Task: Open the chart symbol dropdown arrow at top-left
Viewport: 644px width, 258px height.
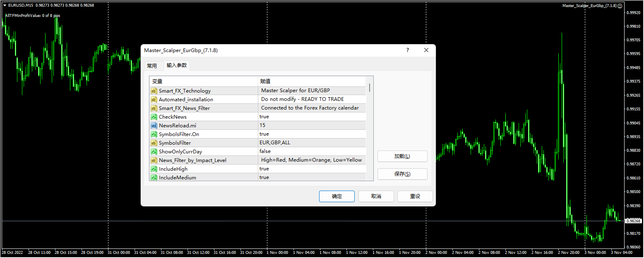Action: click(5, 5)
